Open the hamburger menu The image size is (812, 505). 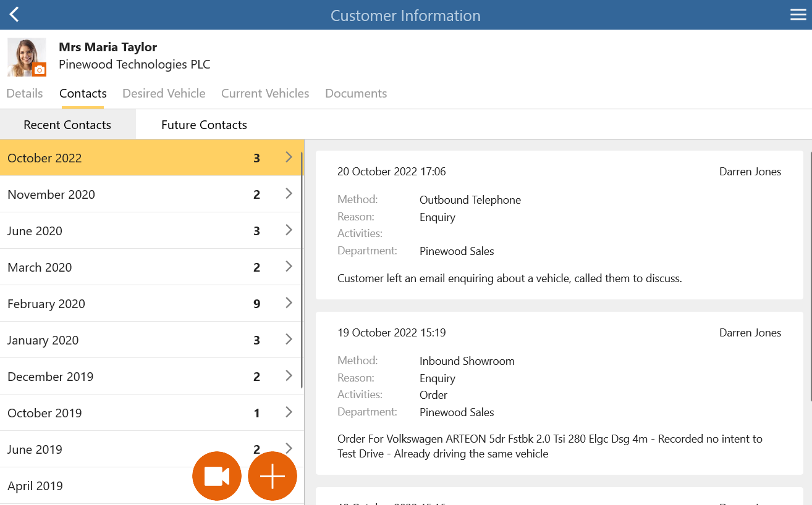click(x=798, y=15)
